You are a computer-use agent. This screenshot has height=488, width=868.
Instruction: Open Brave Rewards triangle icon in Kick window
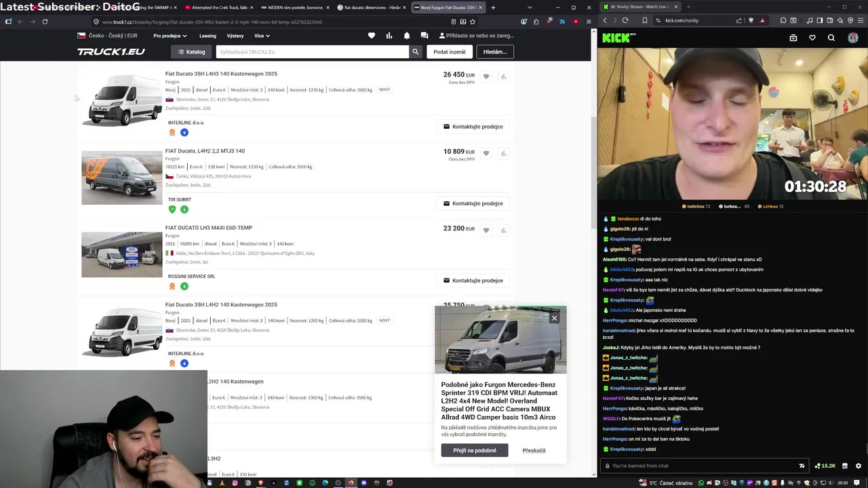(x=762, y=20)
